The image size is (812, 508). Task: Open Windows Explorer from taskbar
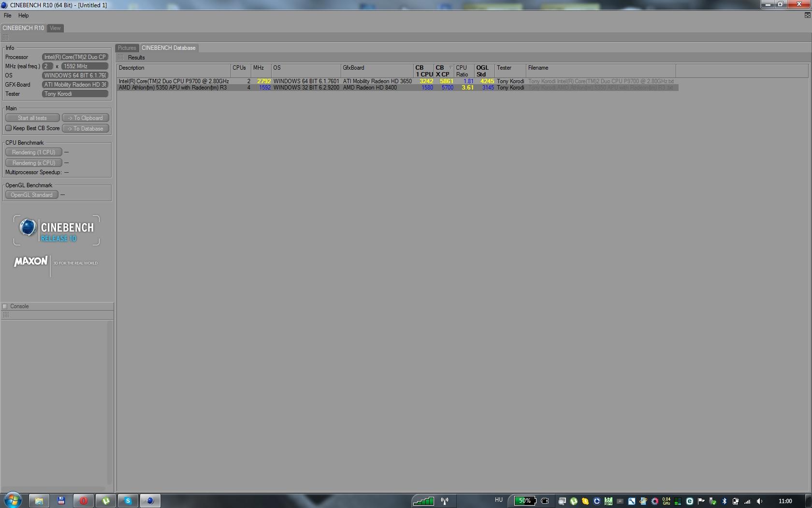(x=39, y=501)
